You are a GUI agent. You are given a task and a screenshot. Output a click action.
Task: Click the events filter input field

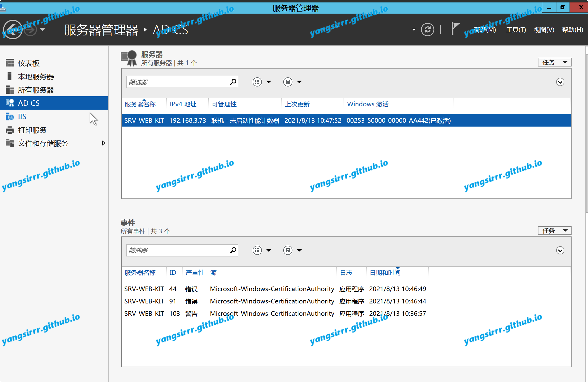pyautogui.click(x=178, y=250)
